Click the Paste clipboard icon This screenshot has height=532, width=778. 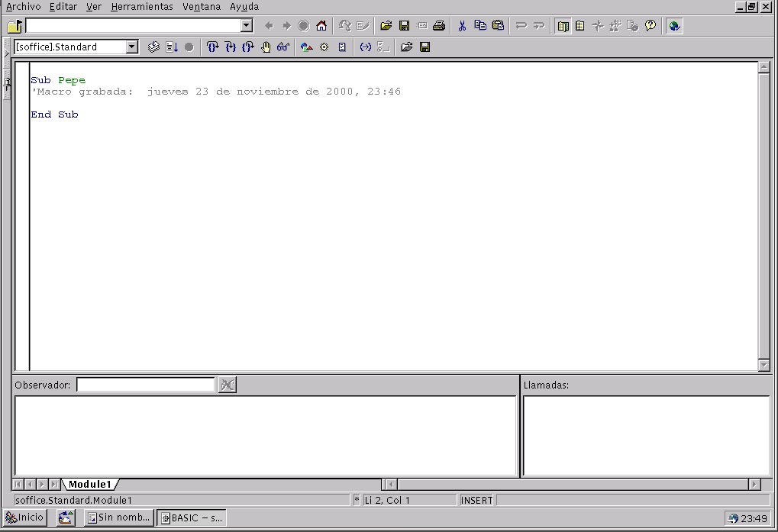(x=498, y=26)
